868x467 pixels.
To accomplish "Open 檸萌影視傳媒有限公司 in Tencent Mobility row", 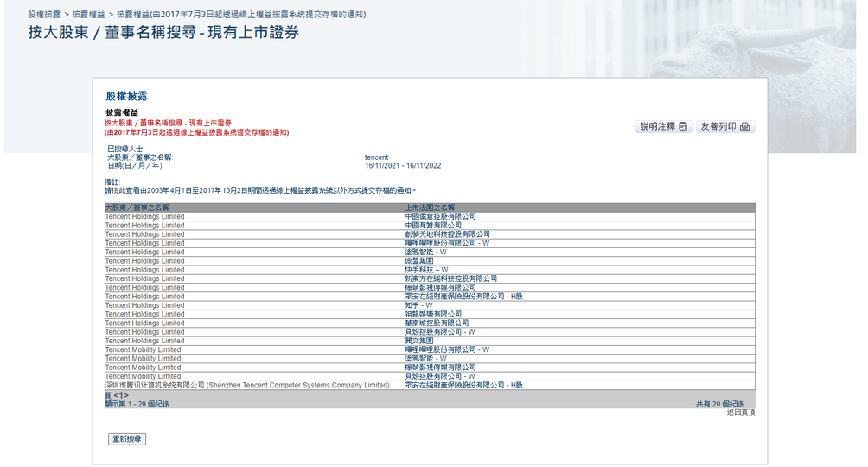I will point(440,368).
